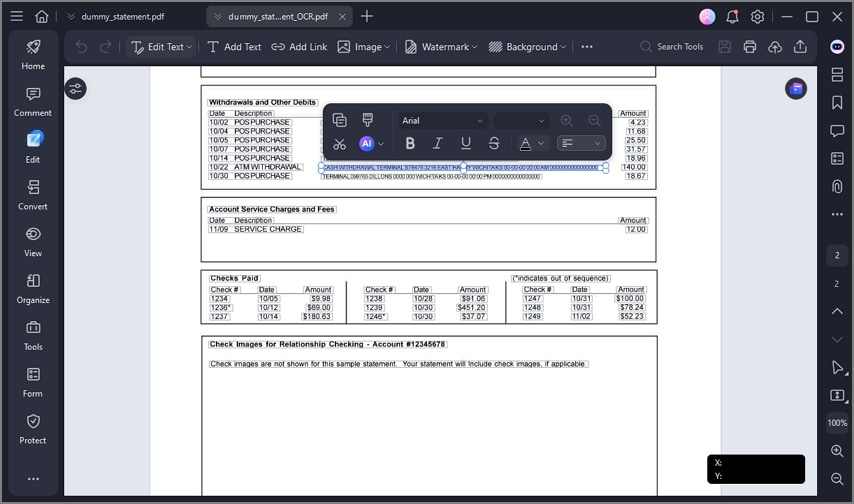This screenshot has width=854, height=504.
Task: Share the document
Action: [x=800, y=47]
